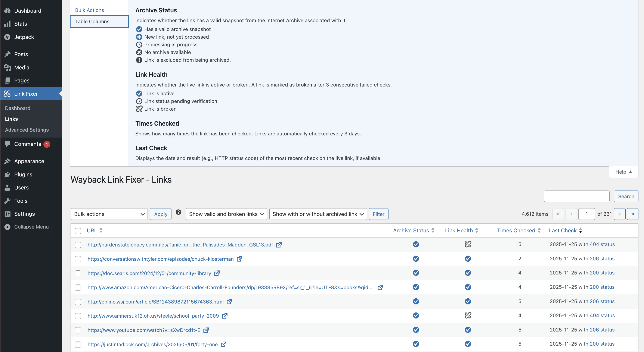644x352 pixels.
Task: Click the broken link icon on the Madden PDF row
Action: pyautogui.click(x=468, y=245)
